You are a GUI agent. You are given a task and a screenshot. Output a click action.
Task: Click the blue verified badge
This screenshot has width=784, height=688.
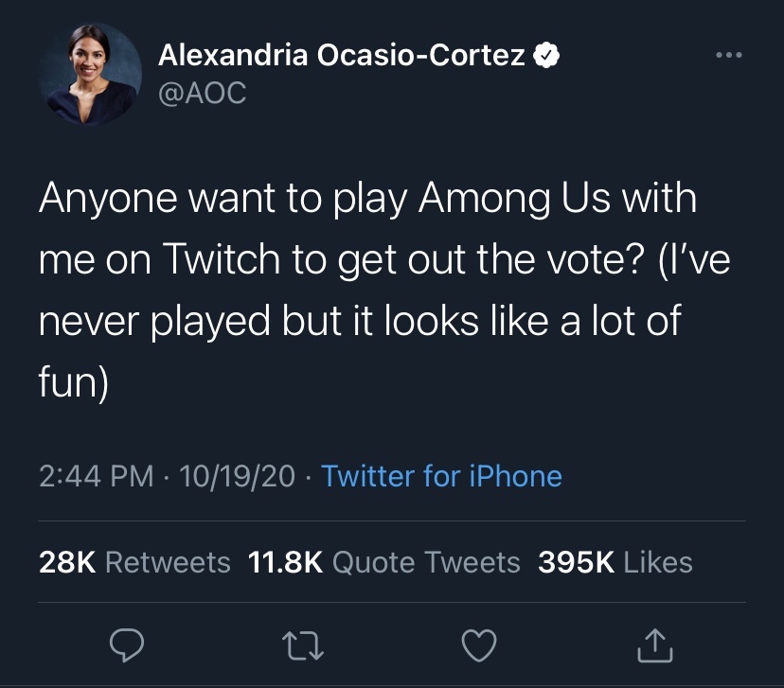[x=546, y=55]
